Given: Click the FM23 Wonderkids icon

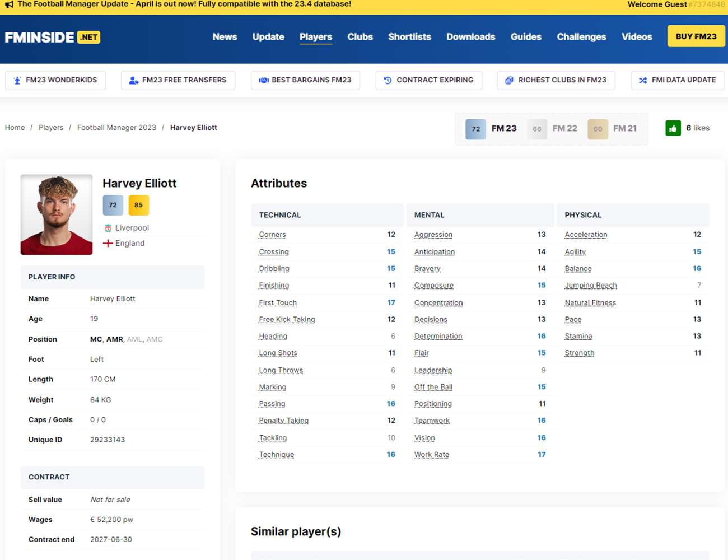Looking at the screenshot, I should tap(17, 80).
